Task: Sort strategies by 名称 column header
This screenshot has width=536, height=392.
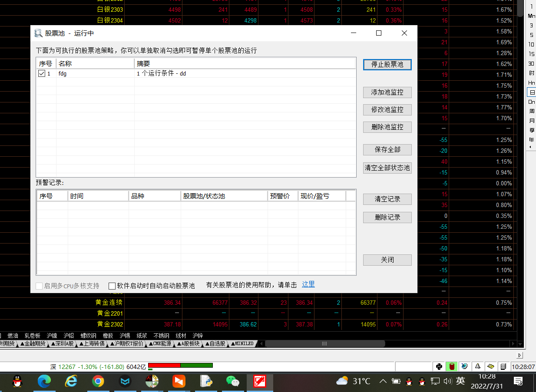Action: pos(95,63)
